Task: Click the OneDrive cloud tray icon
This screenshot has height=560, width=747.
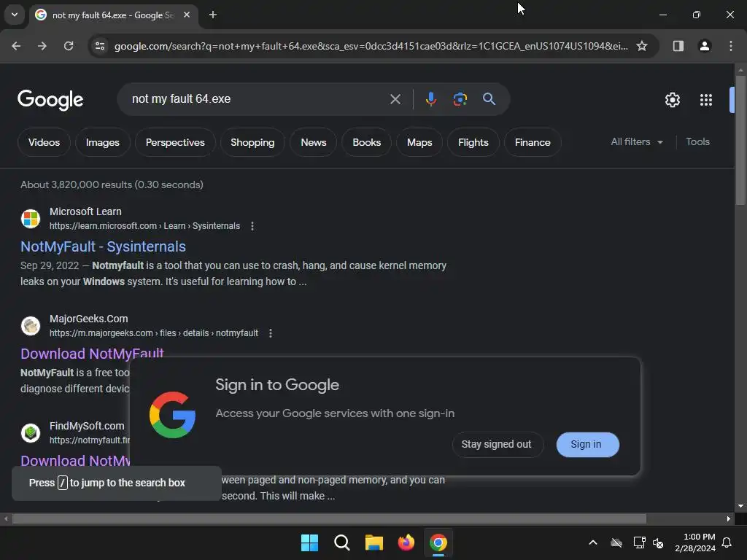Action: click(x=616, y=542)
